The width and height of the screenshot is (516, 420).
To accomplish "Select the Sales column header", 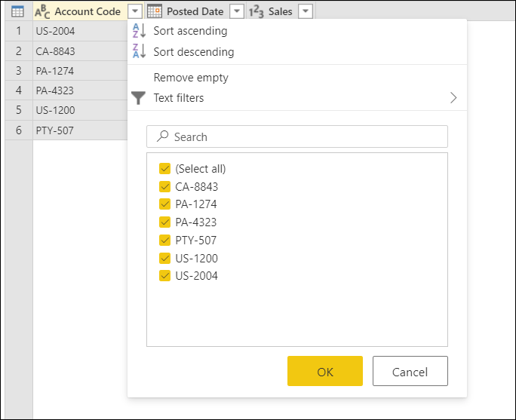I will 281,11.
